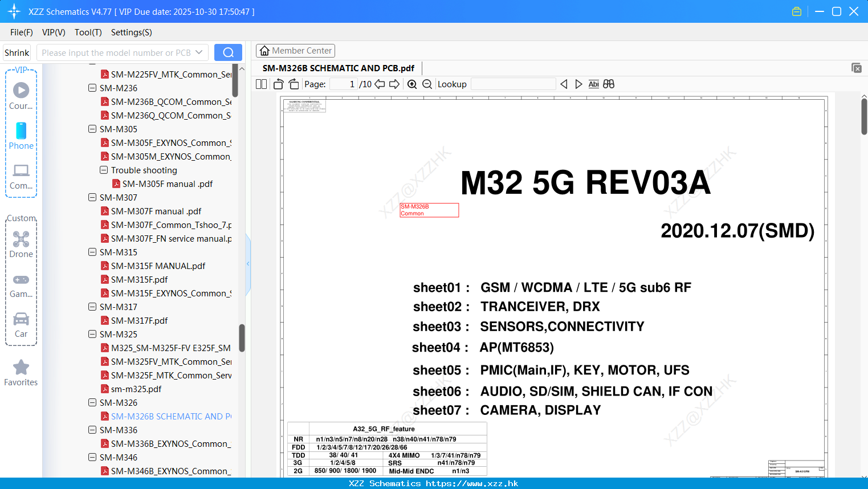Select the SM-M326B SCHEMATIC AND PCB.pdf tab
This screenshot has height=489, width=868.
tap(339, 68)
